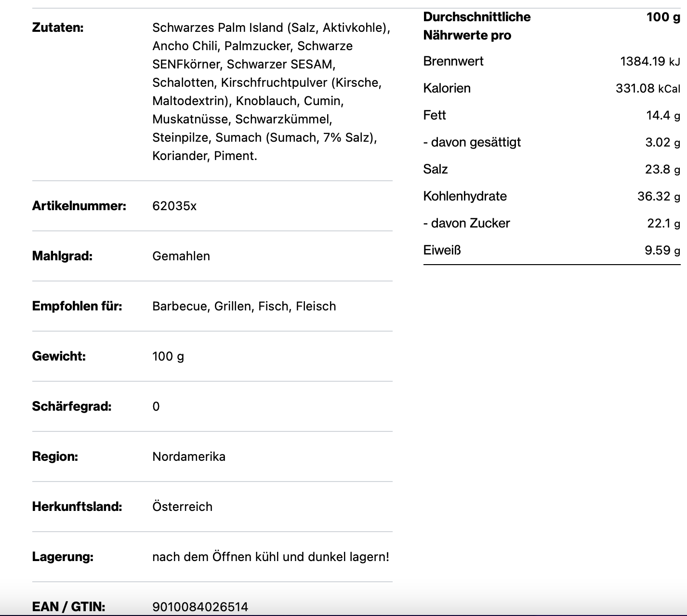Screen dimensions: 687x616
Task: Select the Artikelnummer value 62035x
Action: (x=174, y=206)
